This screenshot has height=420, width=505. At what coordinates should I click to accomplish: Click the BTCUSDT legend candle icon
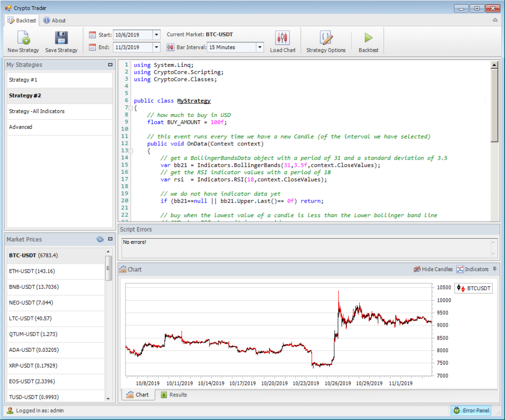pyautogui.click(x=461, y=288)
